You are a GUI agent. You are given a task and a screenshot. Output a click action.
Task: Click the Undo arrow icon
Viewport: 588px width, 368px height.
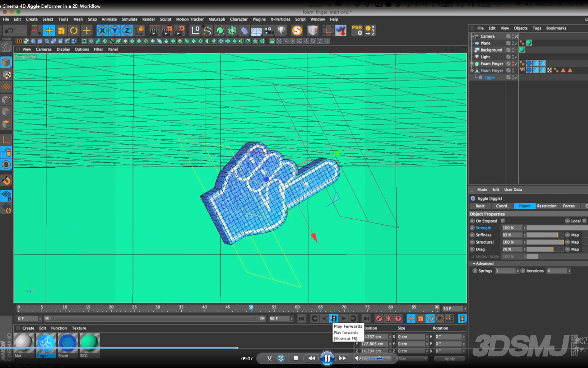pos(9,31)
